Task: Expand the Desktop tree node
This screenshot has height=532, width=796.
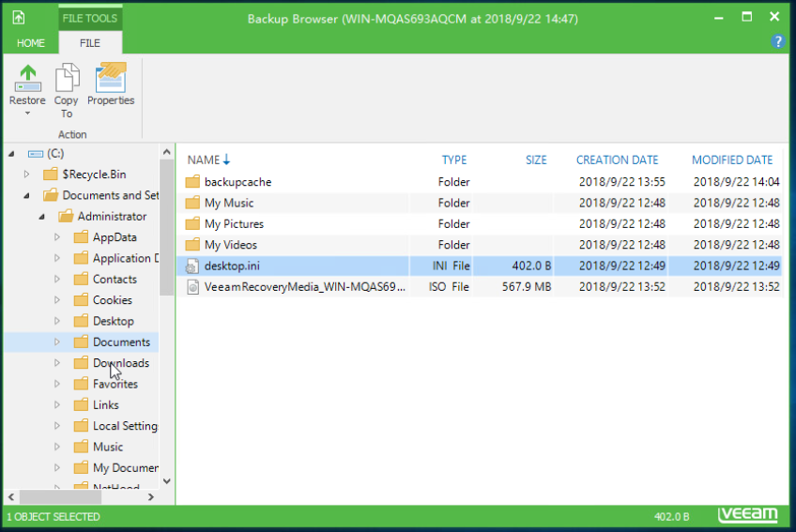Action: point(57,321)
